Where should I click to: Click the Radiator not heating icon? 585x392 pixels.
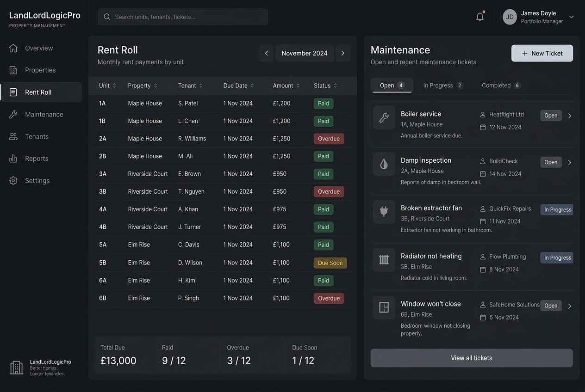(384, 260)
